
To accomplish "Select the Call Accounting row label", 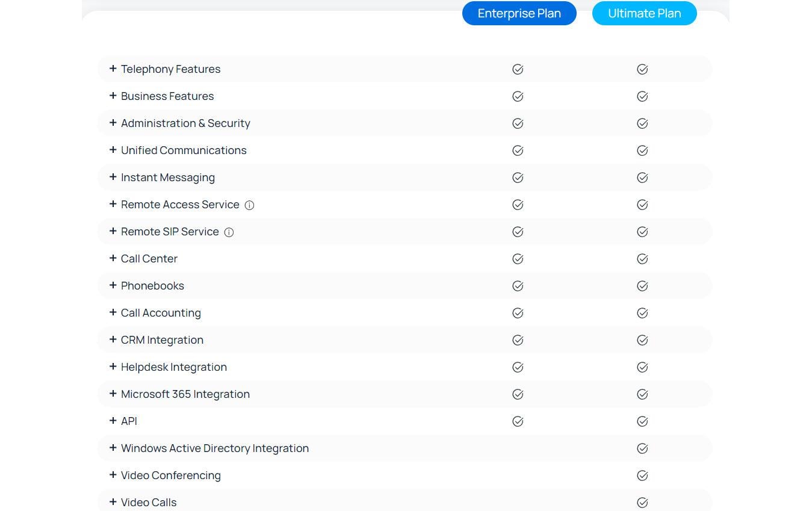I will coord(161,313).
